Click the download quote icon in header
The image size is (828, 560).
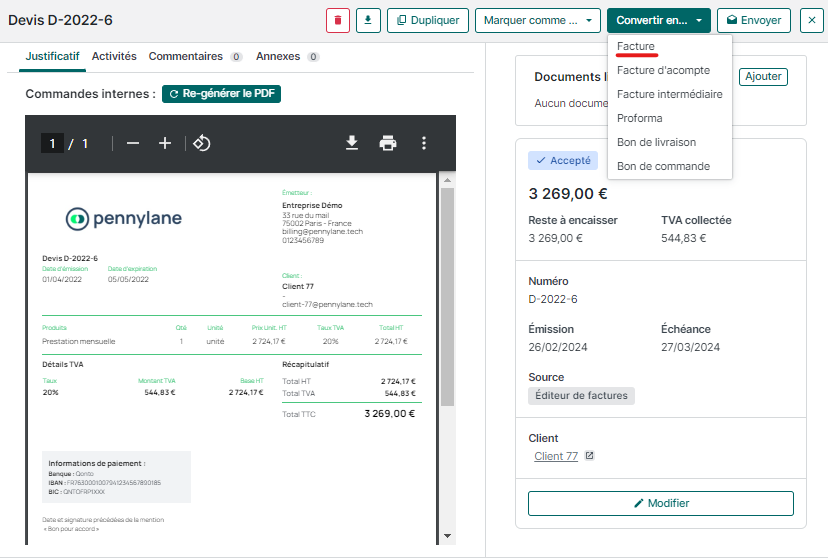(x=368, y=20)
